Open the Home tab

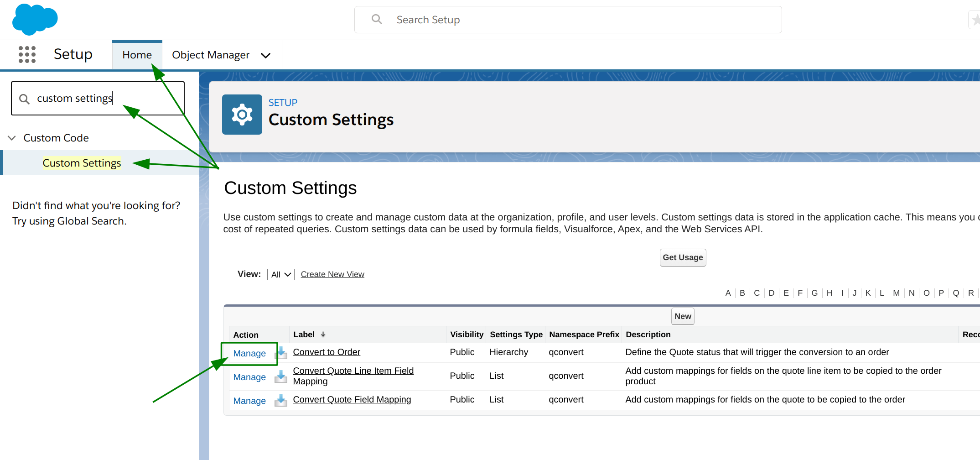coord(137,55)
